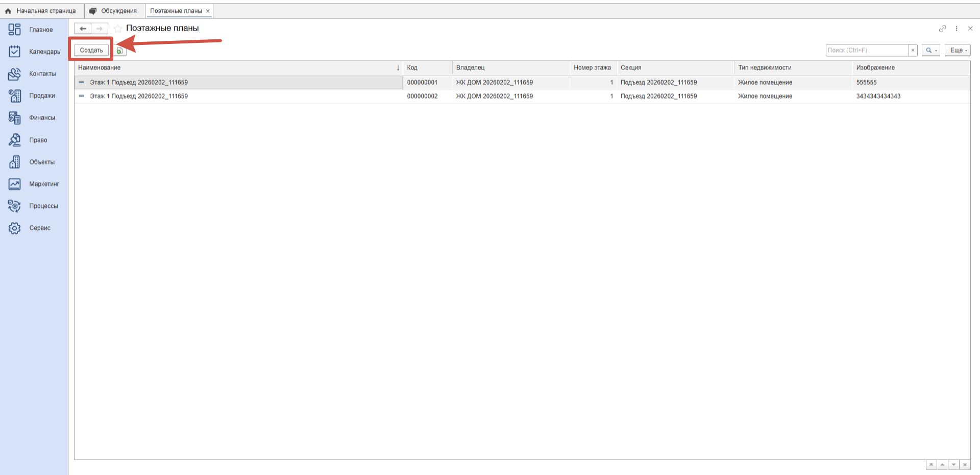Expand the Еще dropdown menu
This screenshot has width=980, height=475.
coord(958,50)
